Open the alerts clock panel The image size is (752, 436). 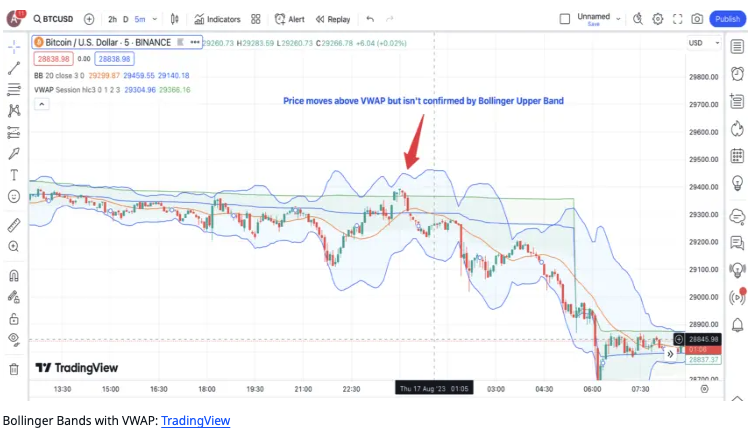pos(737,74)
